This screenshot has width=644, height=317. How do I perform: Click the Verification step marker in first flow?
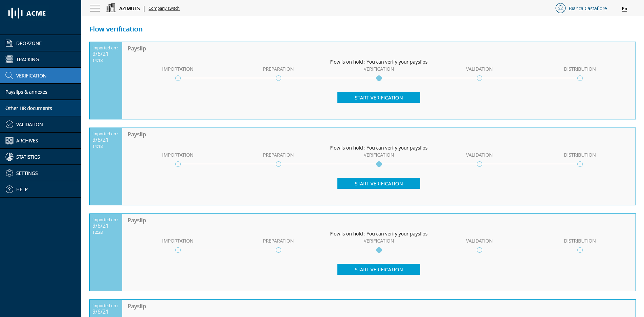379,78
